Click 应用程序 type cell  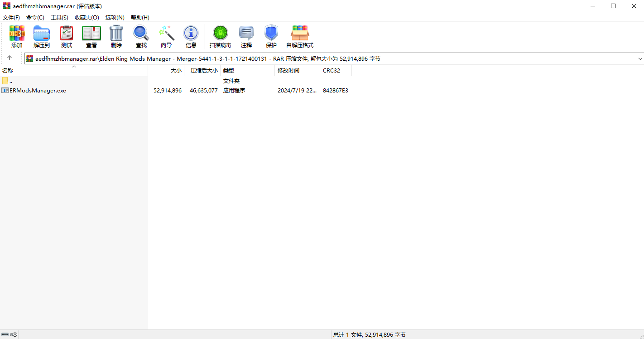234,90
